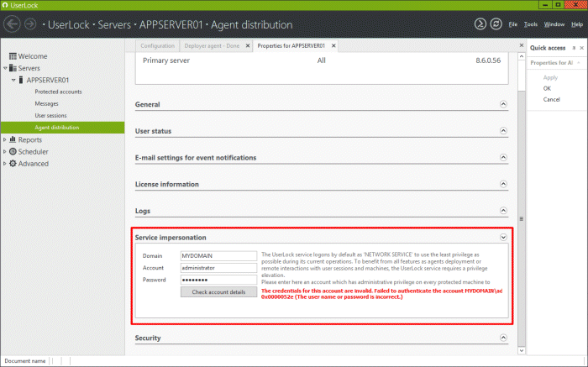Collapse the Service impersonation section
Screen dimensions: 588x367
click(x=503, y=238)
